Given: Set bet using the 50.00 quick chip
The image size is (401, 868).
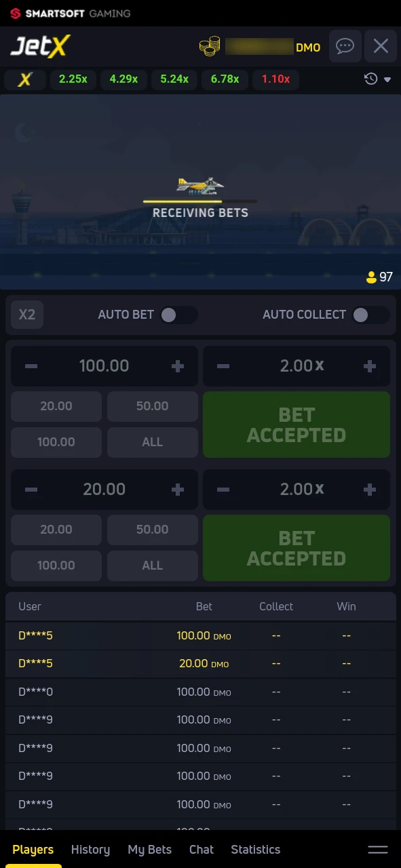Looking at the screenshot, I should click(x=152, y=406).
